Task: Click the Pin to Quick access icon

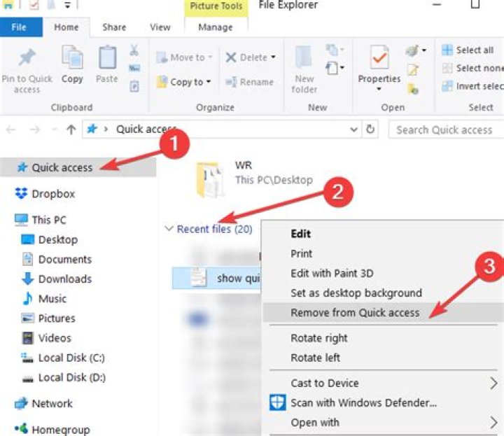Action: pyautogui.click(x=27, y=57)
